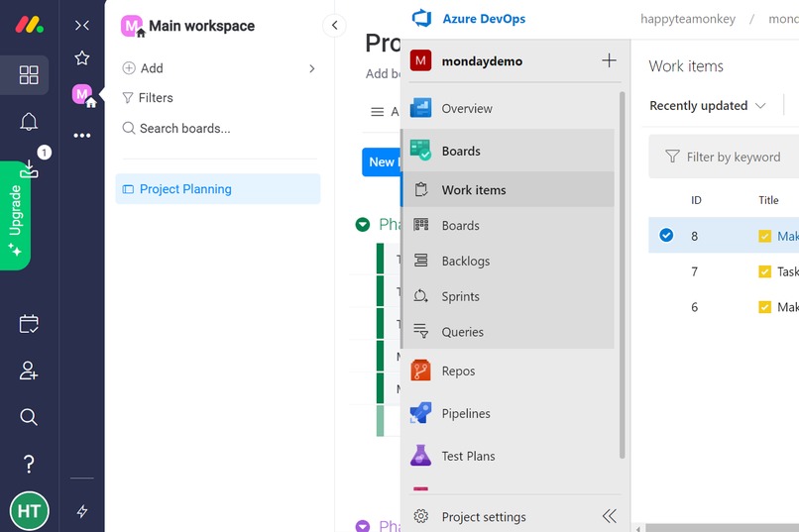Open the help question mark
Image resolution: width=799 pixels, height=532 pixels.
pos(29,464)
